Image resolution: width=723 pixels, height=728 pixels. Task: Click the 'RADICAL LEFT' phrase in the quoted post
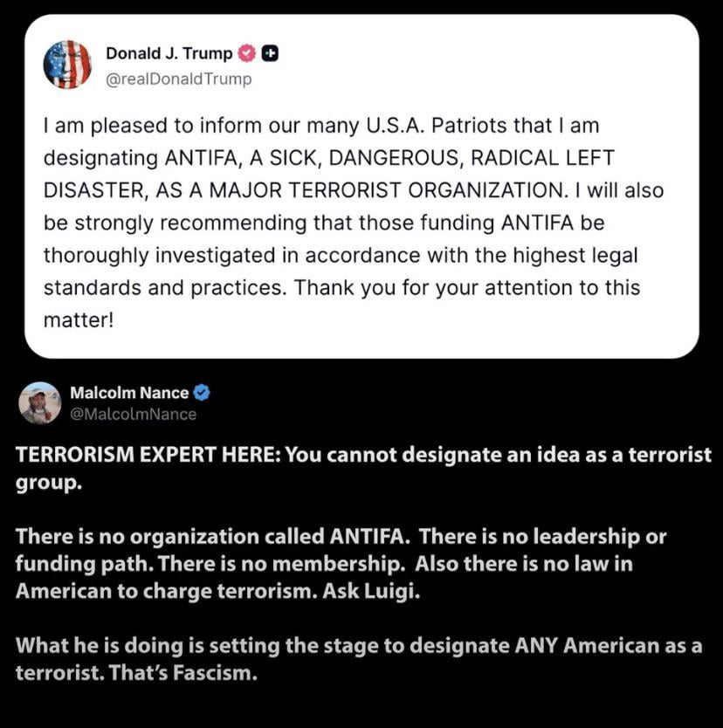point(542,158)
